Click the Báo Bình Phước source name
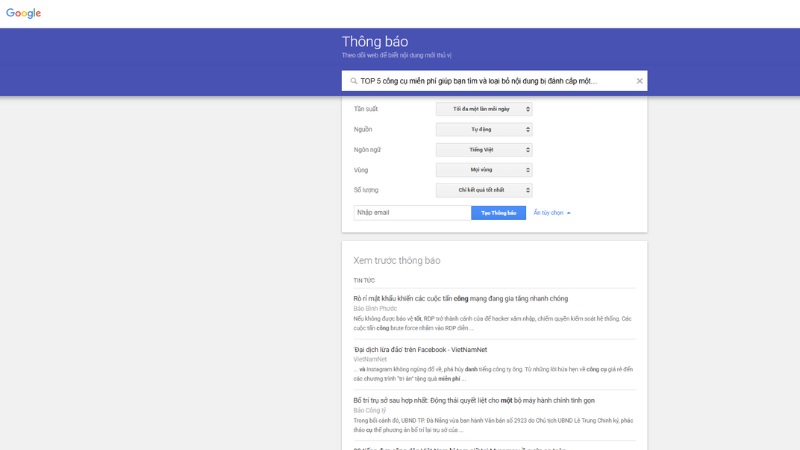800x450 pixels. 375,309
